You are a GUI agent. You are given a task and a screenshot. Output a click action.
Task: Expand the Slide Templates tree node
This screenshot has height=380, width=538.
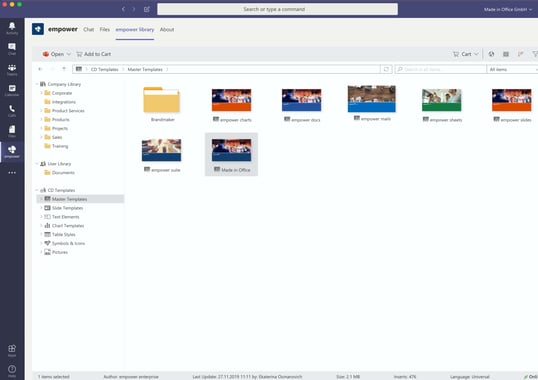41,208
